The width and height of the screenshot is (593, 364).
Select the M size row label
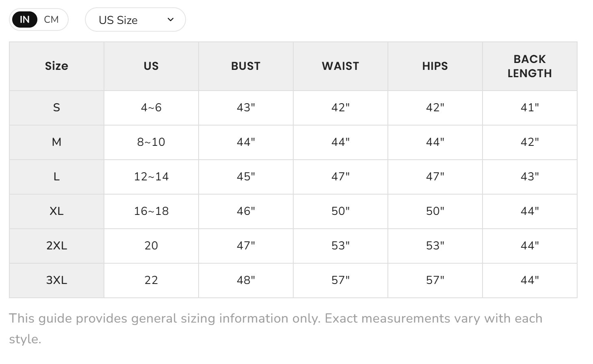click(x=56, y=142)
